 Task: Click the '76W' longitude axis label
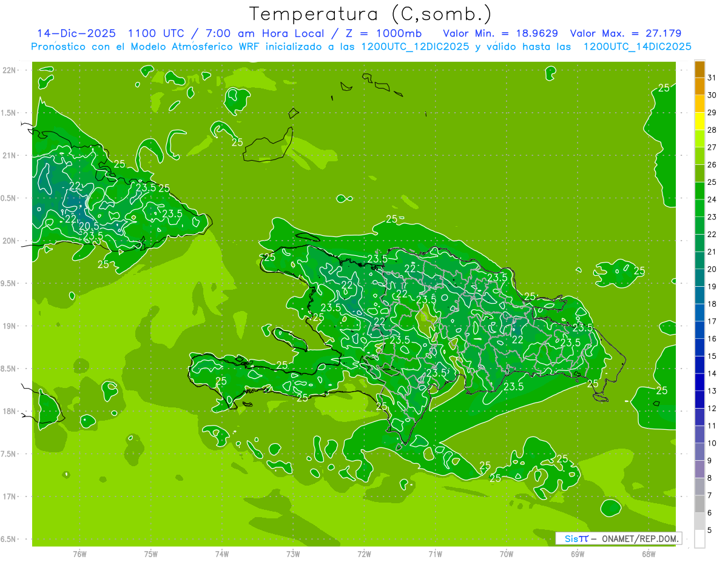coord(79,554)
